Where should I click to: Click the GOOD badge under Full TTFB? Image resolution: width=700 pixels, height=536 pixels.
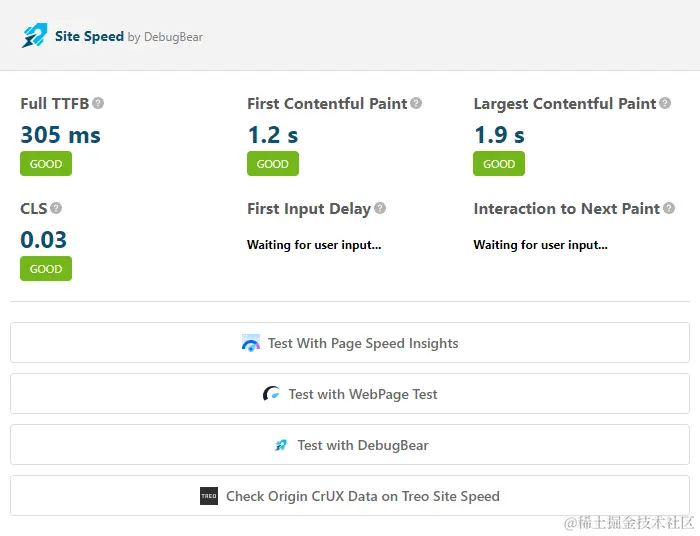[x=46, y=164]
